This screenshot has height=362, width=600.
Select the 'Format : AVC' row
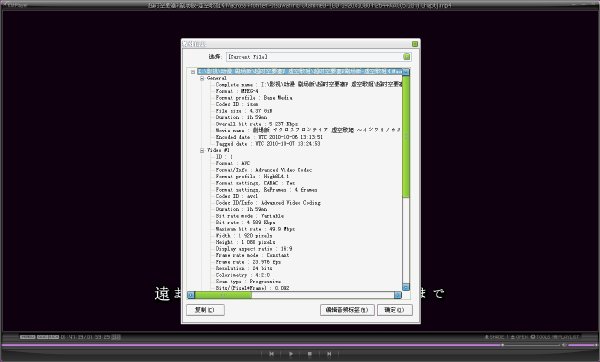(233, 163)
